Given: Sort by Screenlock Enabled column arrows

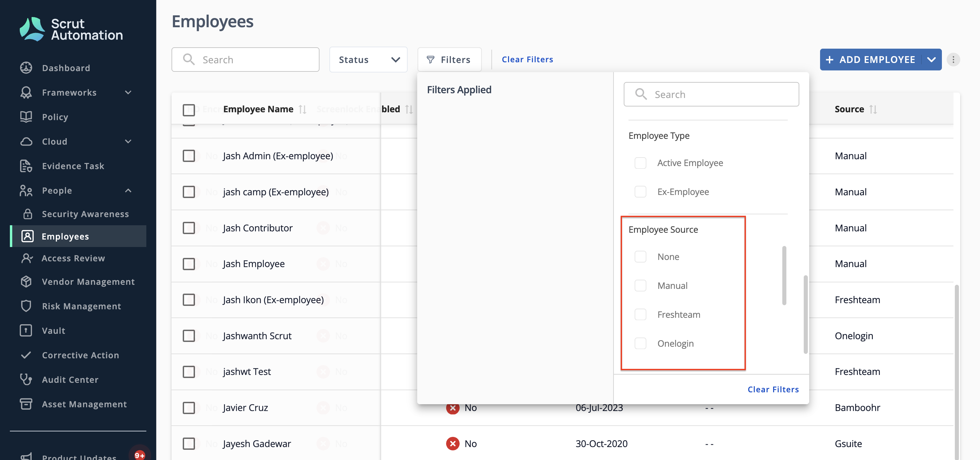Looking at the screenshot, I should (x=409, y=110).
